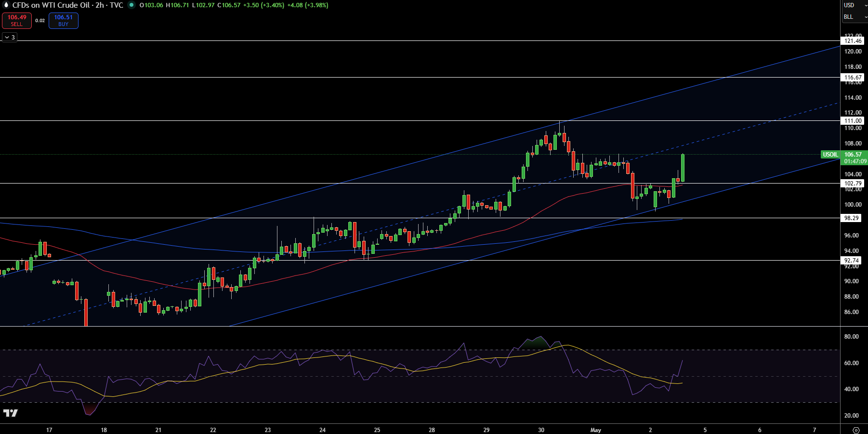Click the 106.57 last price label
This screenshot has width=868, height=434.
853,155
